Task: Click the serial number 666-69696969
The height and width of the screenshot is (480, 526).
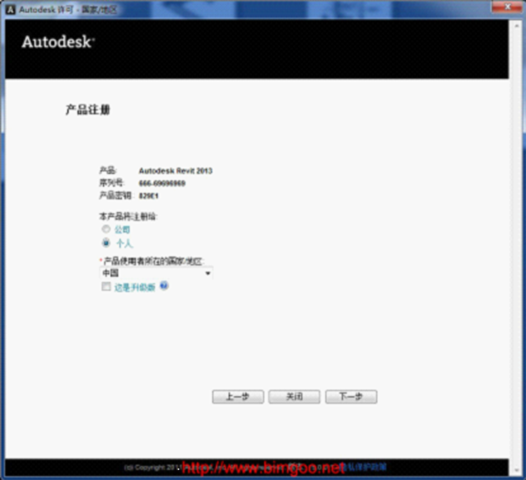Action: tap(162, 183)
